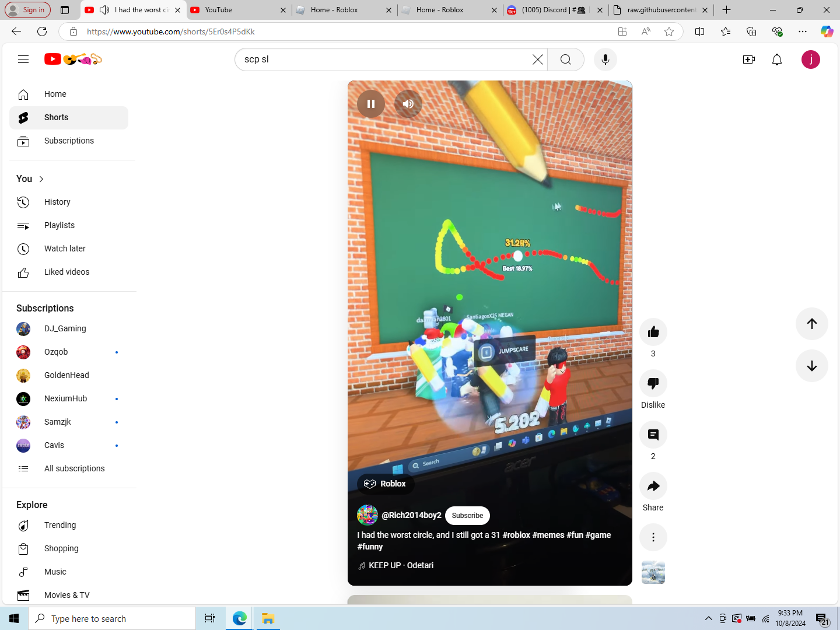Start voice search with microphone

tap(605, 60)
